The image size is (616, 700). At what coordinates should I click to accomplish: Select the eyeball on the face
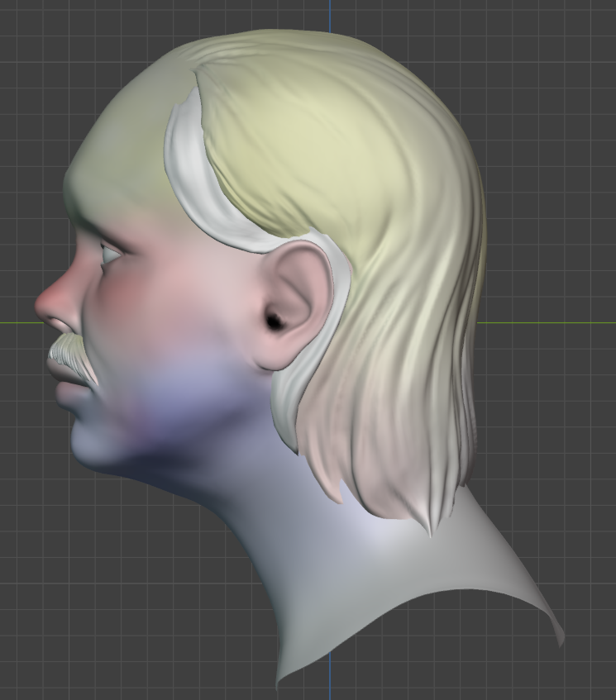click(109, 256)
